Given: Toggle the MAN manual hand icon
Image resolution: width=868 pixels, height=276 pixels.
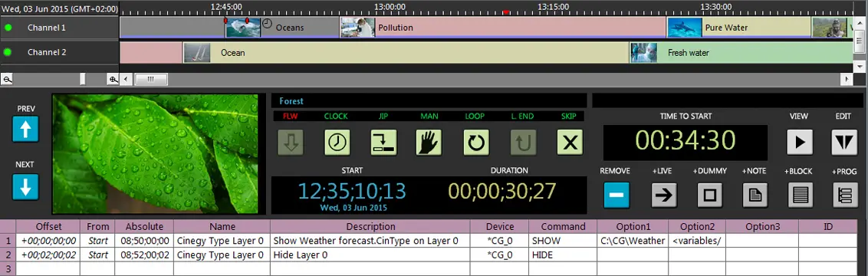Looking at the screenshot, I should click(x=429, y=143).
